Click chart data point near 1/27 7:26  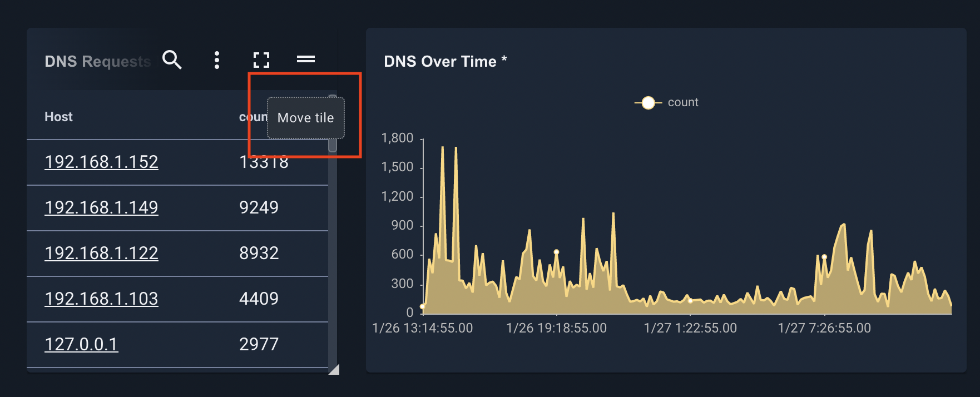(x=824, y=257)
